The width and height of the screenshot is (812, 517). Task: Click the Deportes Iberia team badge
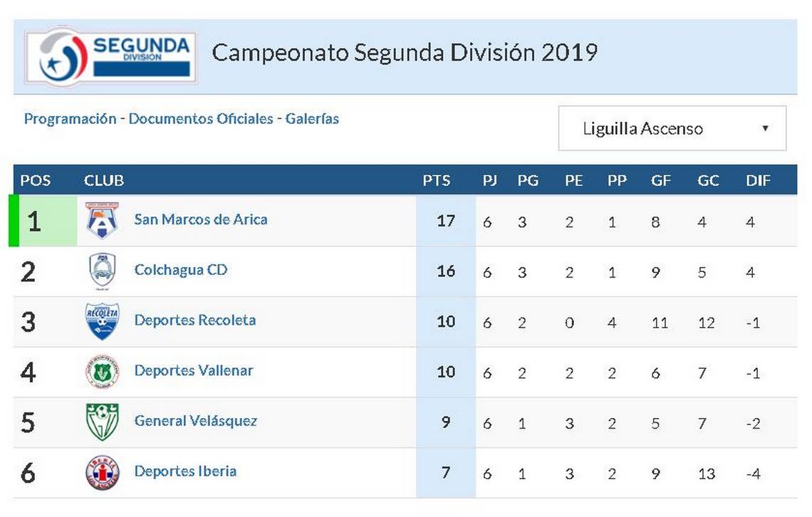pos(102,473)
